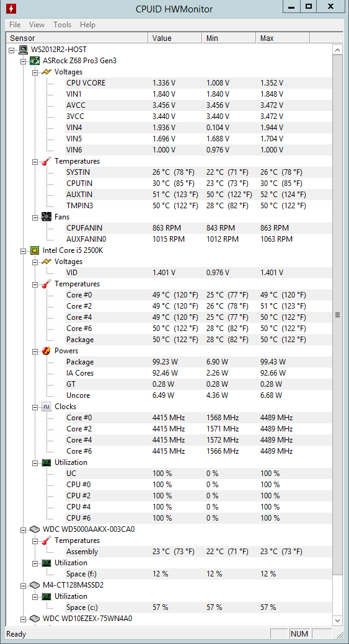
Task: Click the Ready status text
Action: 16,633
